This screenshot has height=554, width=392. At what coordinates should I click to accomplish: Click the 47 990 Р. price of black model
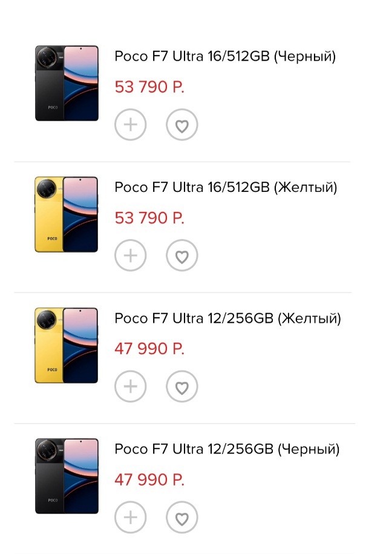coord(149,480)
